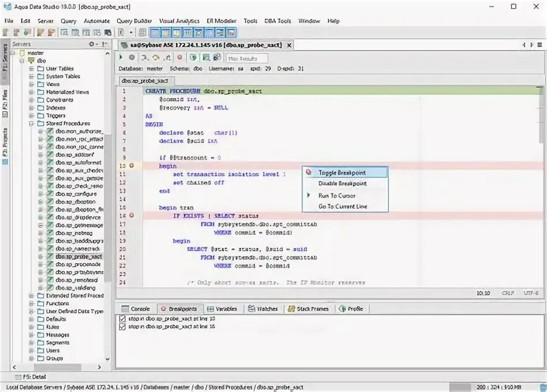
Task: Click the status icon at bottom-right corner
Action: (543, 387)
